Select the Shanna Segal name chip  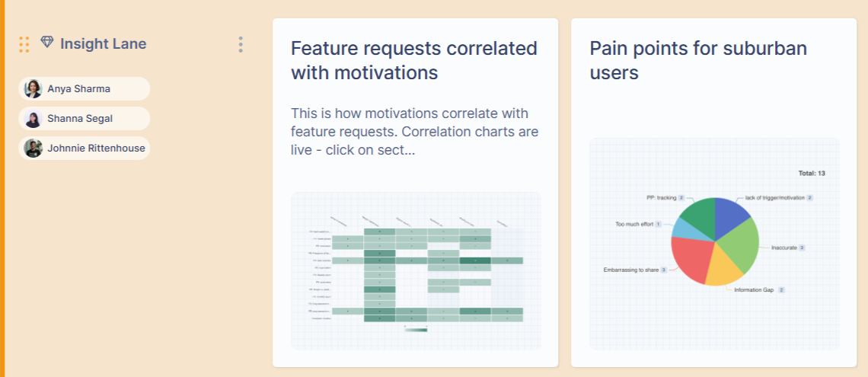84,119
